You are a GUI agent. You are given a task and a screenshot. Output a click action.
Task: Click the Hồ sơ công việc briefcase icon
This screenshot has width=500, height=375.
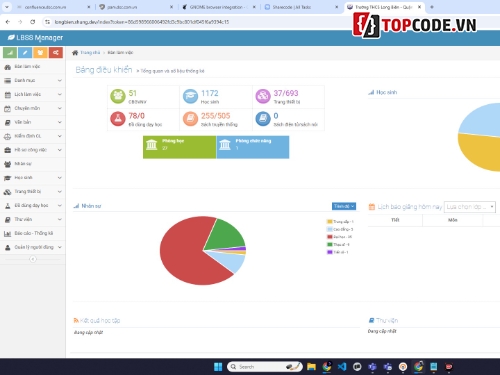(x=7, y=150)
